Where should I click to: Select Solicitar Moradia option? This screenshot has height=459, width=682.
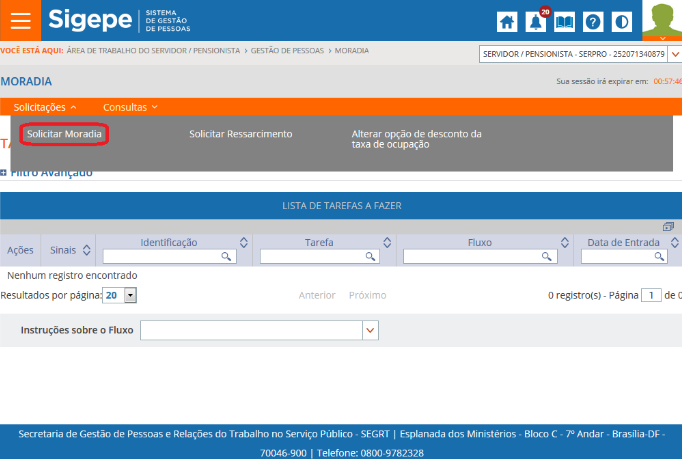[x=64, y=134]
